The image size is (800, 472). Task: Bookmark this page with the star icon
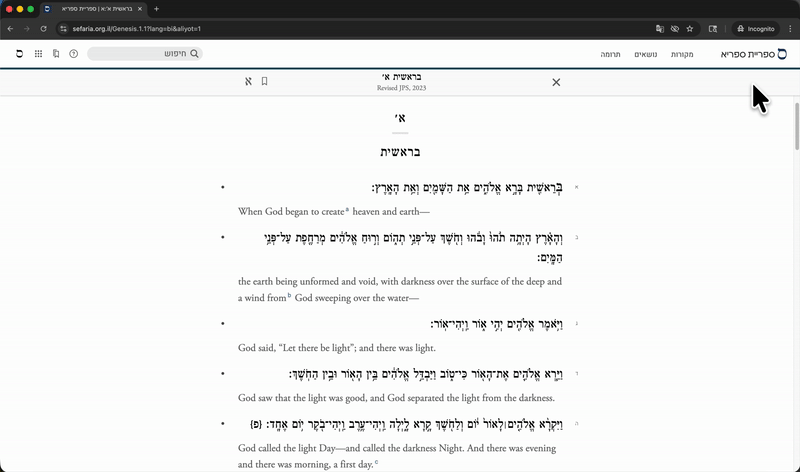[x=689, y=28]
